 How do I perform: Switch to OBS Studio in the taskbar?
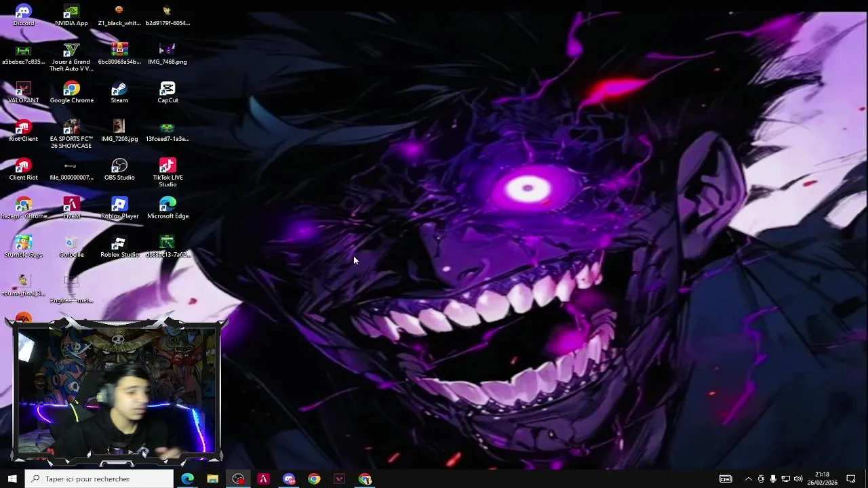coord(238,479)
